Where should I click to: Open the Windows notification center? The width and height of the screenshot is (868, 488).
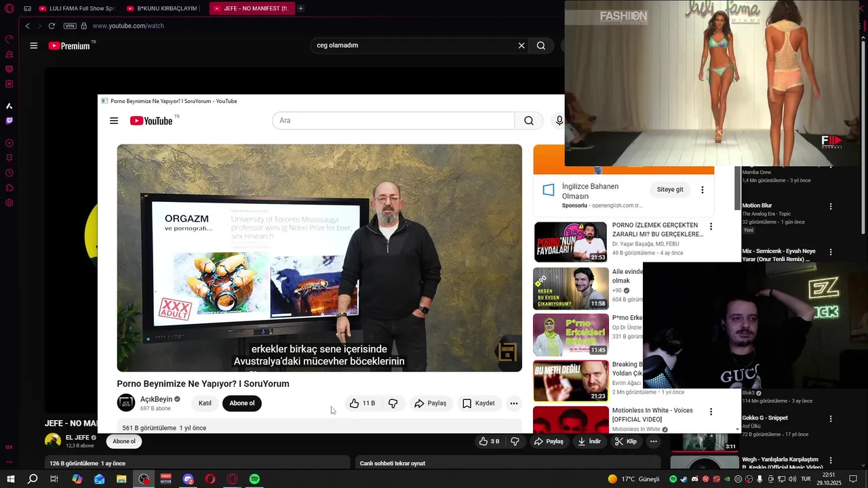[x=852, y=479]
